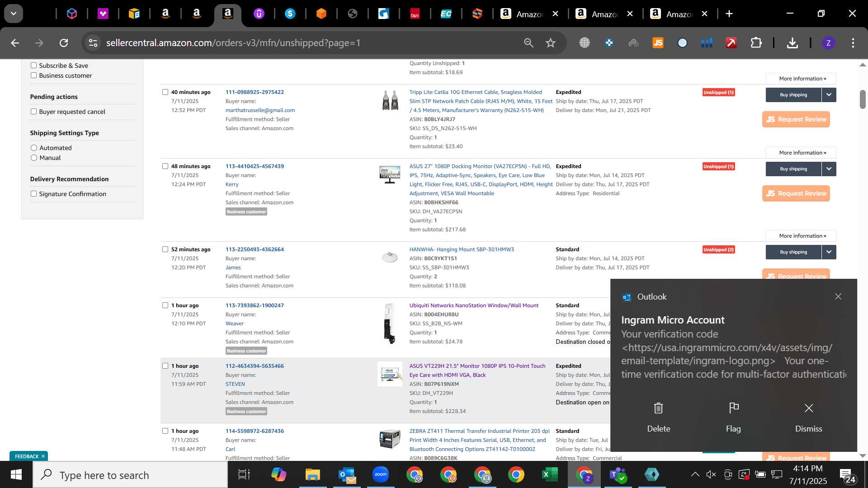This screenshot has width=868, height=488.
Task: Tick checkbox for order 113-2250493-4362664
Action: [165, 249]
